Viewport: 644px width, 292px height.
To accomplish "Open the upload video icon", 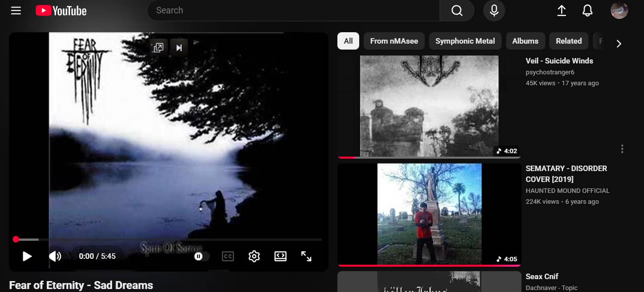I will 562,10.
